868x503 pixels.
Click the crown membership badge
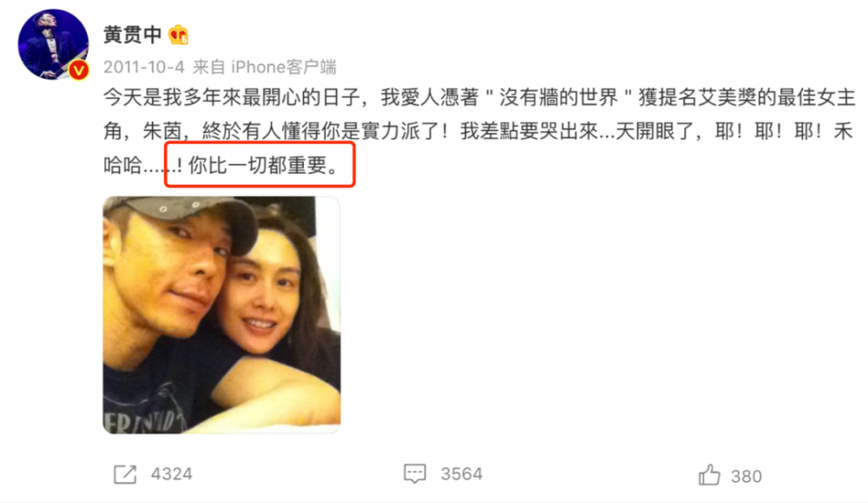coord(178,35)
